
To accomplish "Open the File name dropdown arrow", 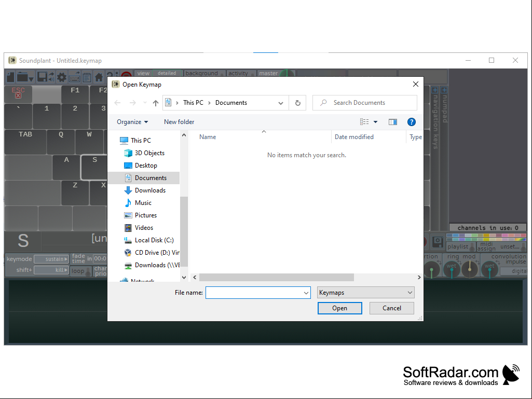I will [x=306, y=293].
